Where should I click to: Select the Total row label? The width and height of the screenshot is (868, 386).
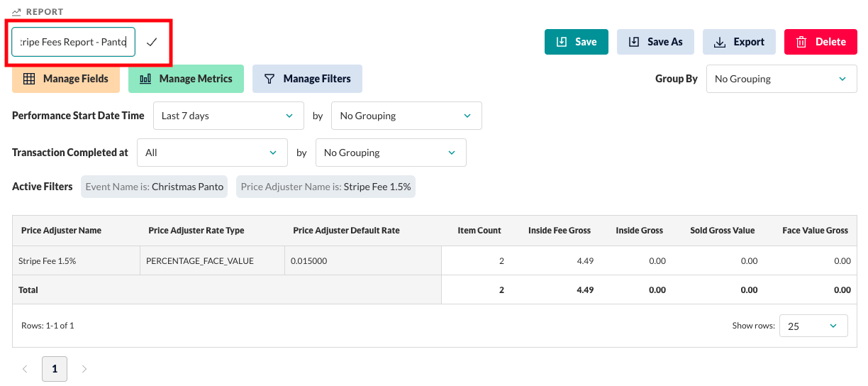(x=28, y=290)
